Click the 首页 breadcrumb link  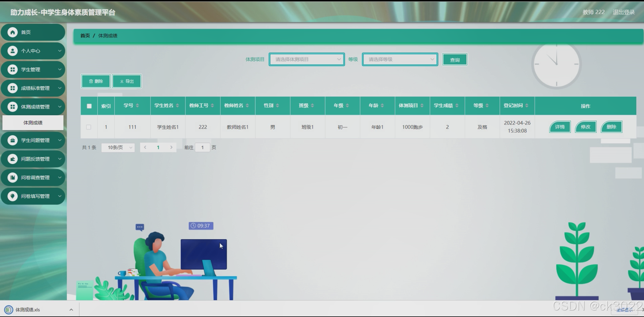pos(85,36)
